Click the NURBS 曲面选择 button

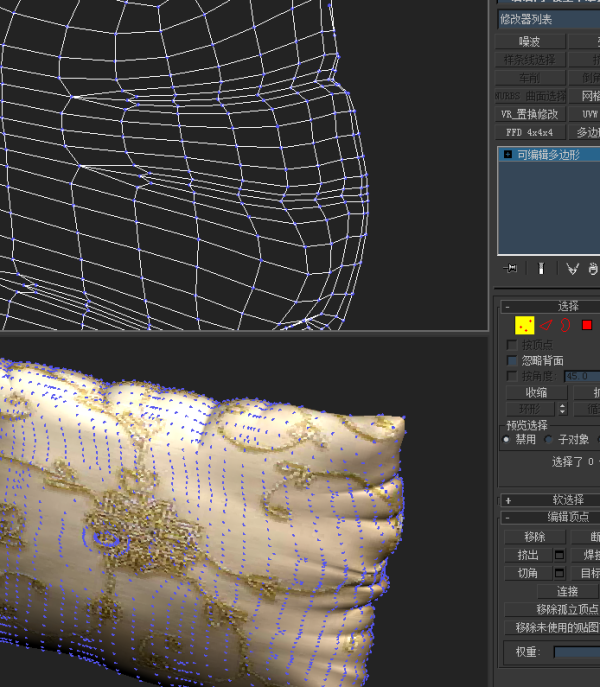530,96
